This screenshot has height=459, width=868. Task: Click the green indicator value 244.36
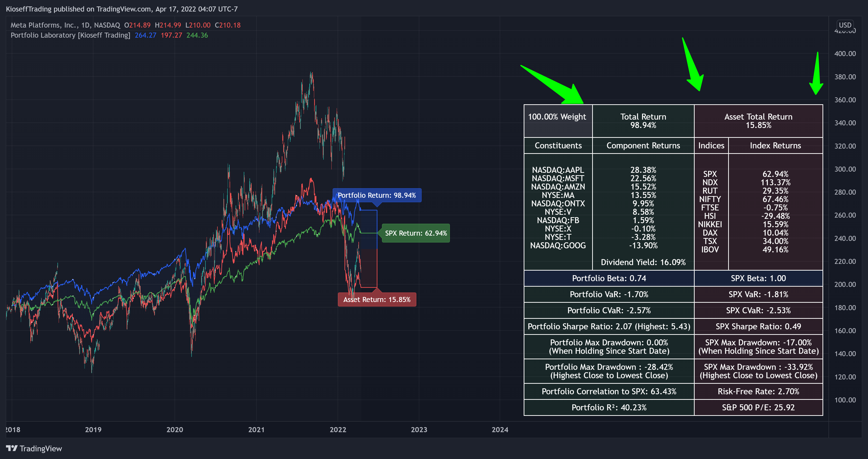click(197, 35)
